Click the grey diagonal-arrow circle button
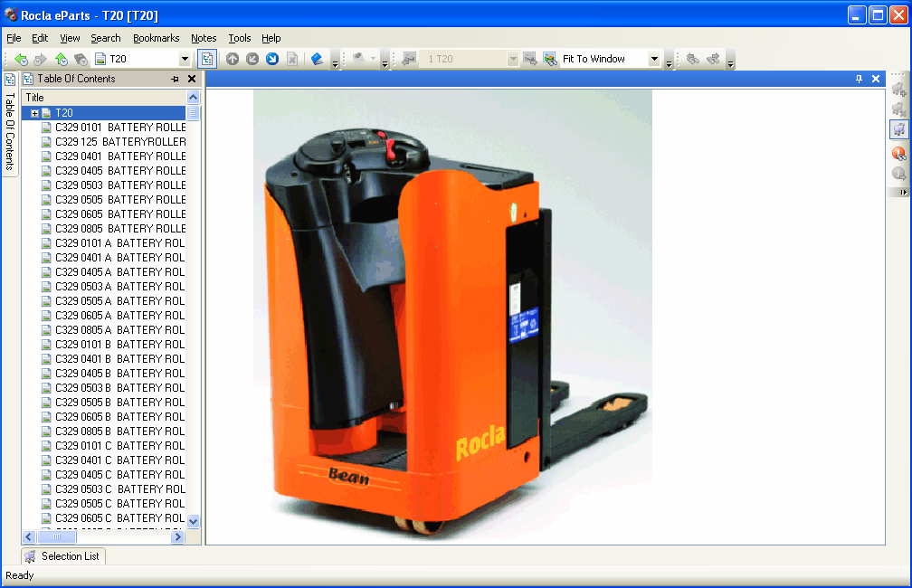Viewport: 912px width, 588px height. coord(252,59)
